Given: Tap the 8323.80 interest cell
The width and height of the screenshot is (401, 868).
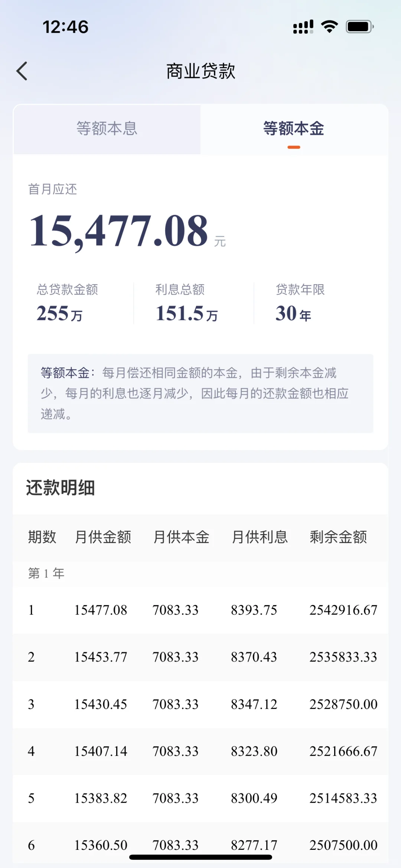Looking at the screenshot, I should pos(254,751).
